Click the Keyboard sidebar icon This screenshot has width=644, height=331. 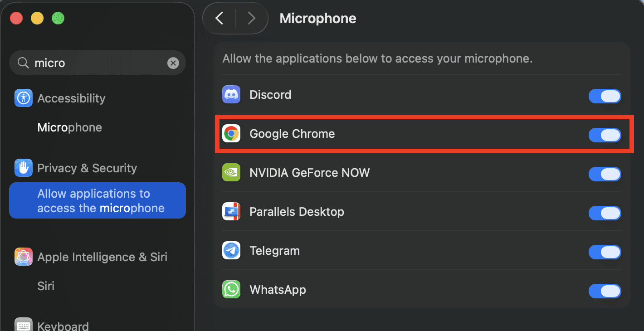tap(24, 325)
